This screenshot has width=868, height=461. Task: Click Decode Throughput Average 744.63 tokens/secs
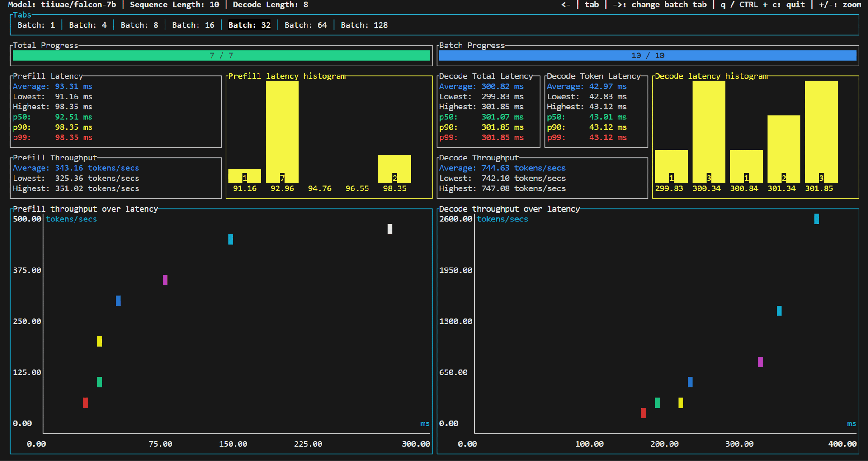502,168
